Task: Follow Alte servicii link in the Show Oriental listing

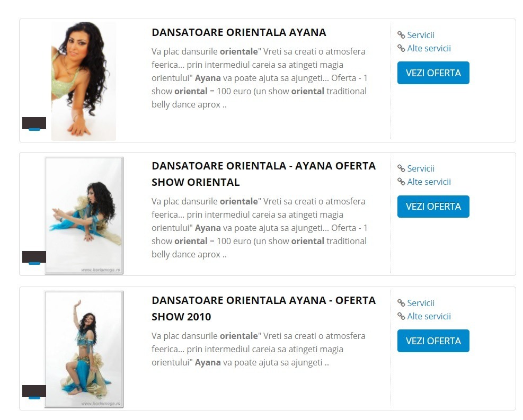Action: (429, 182)
